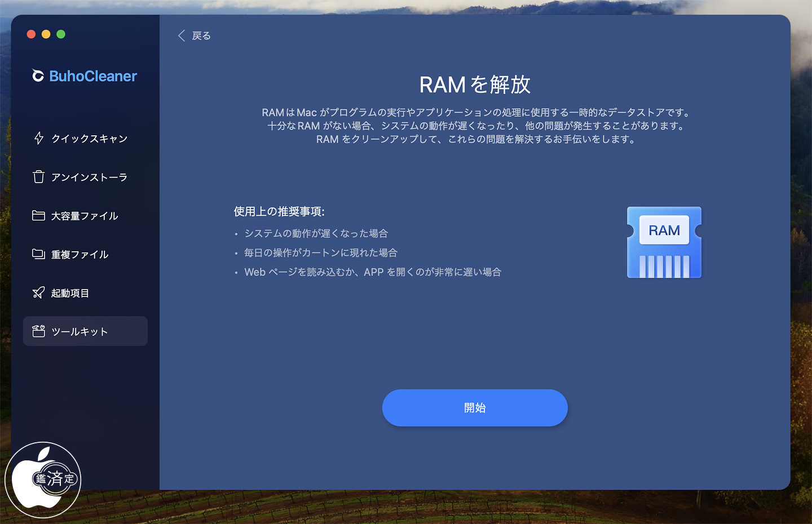
Task: Click the Web ページを読み込むか bullet text
Action: pos(372,272)
